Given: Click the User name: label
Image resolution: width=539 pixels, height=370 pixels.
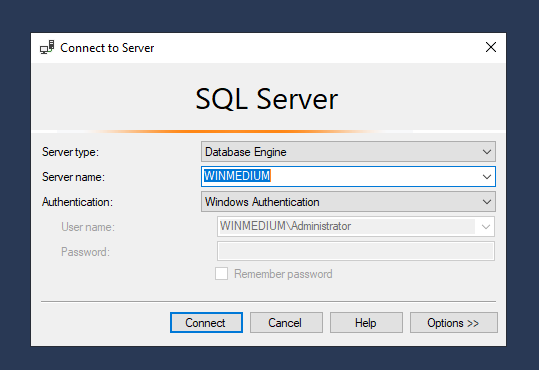Looking at the screenshot, I should pyautogui.click(x=88, y=227).
